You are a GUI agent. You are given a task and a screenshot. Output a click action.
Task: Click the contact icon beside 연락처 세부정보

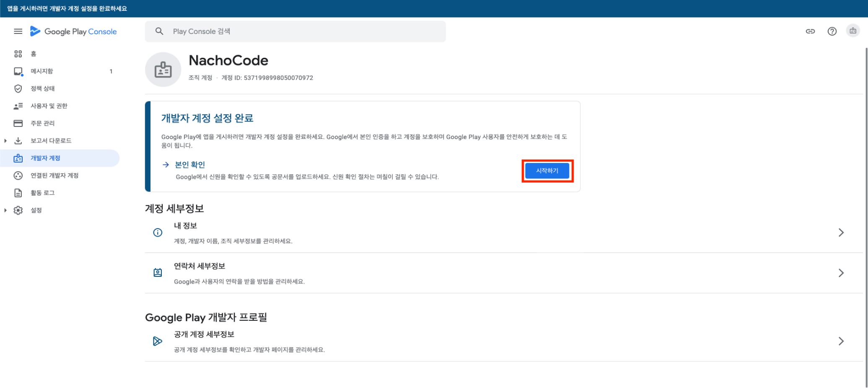pos(158,273)
